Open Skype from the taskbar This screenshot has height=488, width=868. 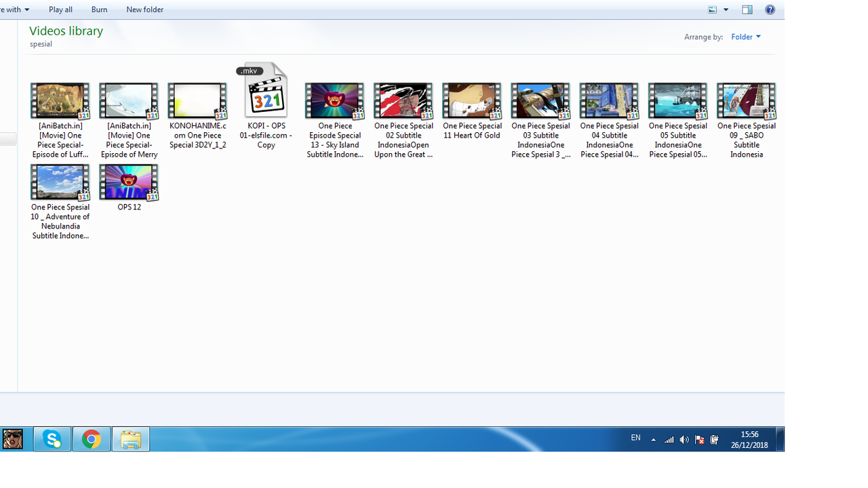[x=52, y=439]
